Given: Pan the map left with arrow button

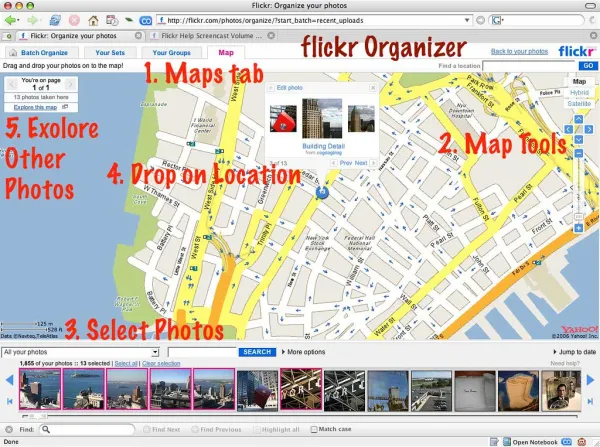Looking at the screenshot, I should [x=569, y=129].
